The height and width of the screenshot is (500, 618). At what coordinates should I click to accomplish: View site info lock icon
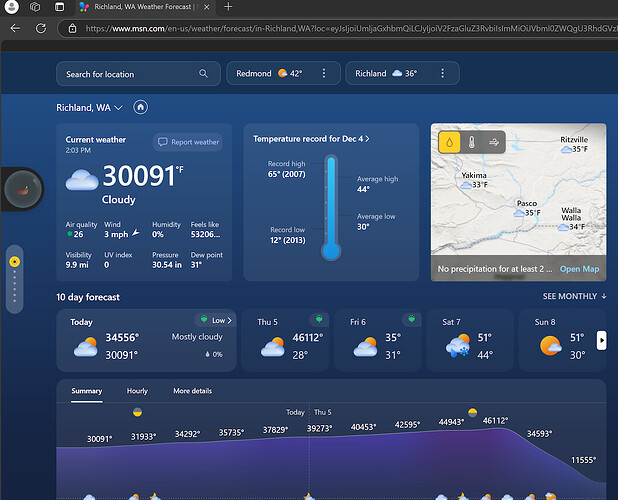[72, 28]
